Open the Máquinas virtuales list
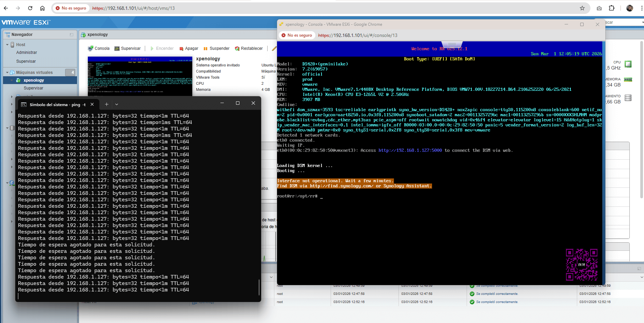The height and width of the screenshot is (323, 644). [x=34, y=73]
